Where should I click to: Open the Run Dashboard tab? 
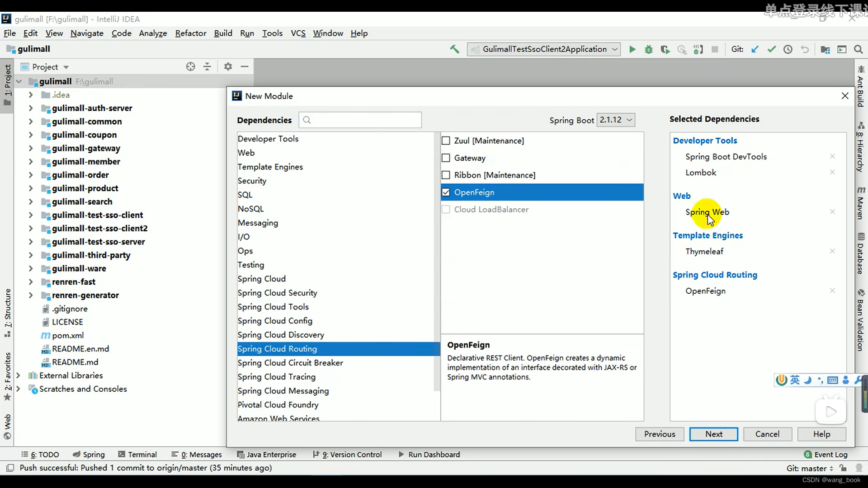tap(429, 455)
